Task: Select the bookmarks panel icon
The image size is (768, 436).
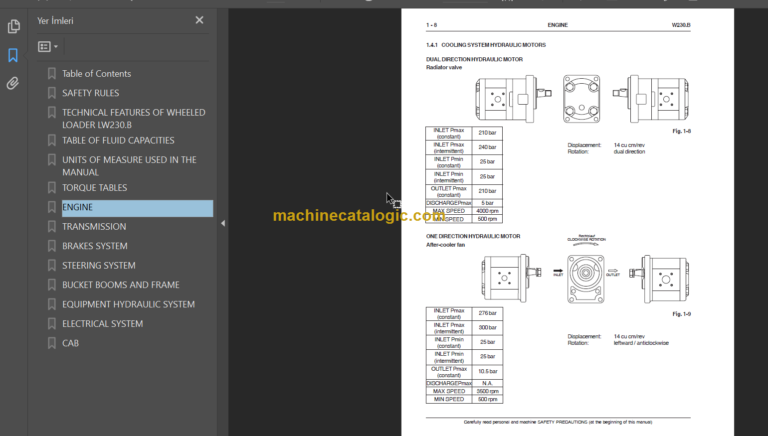Action: point(13,55)
